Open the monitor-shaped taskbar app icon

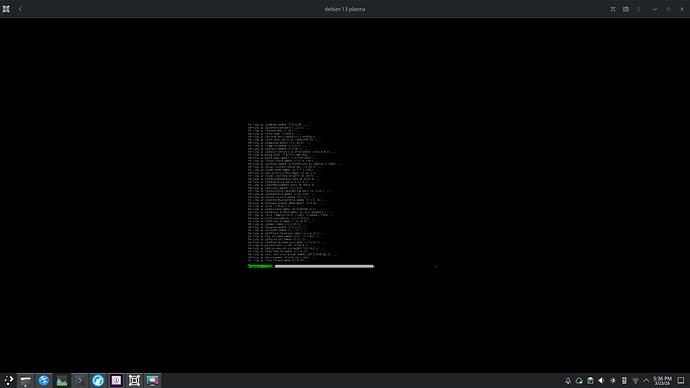(x=152, y=380)
